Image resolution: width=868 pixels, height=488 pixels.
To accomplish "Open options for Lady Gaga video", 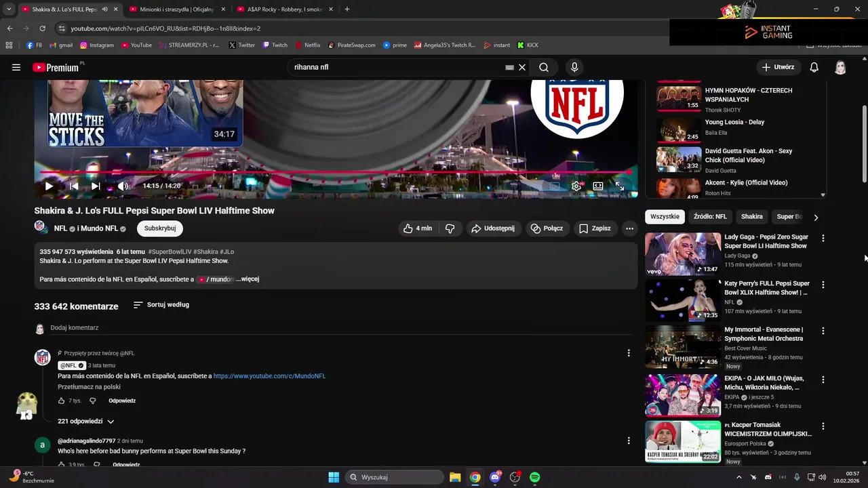I will pos(823,239).
